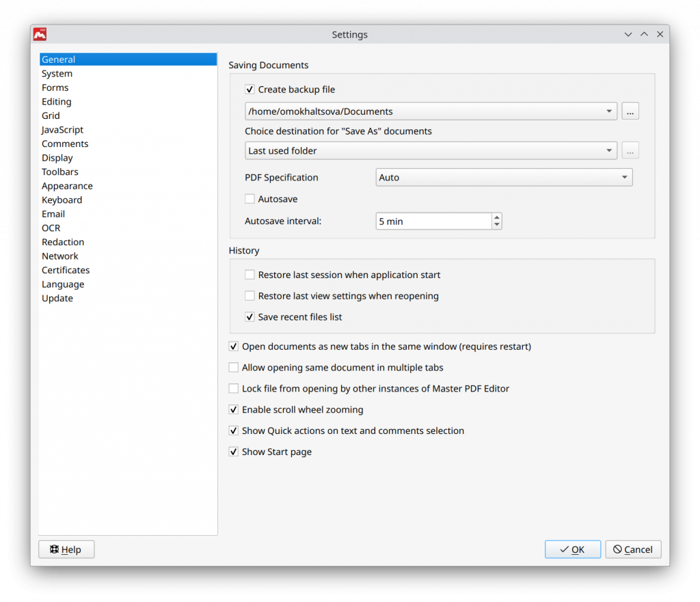The image size is (700, 602).
Task: Click the Master PDF Editor app icon
Action: pyautogui.click(x=40, y=34)
